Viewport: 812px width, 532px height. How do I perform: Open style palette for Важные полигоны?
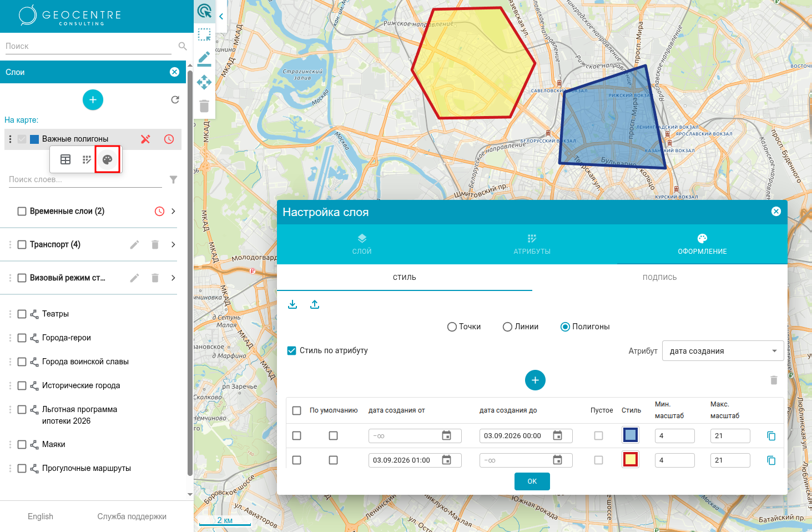[108, 159]
